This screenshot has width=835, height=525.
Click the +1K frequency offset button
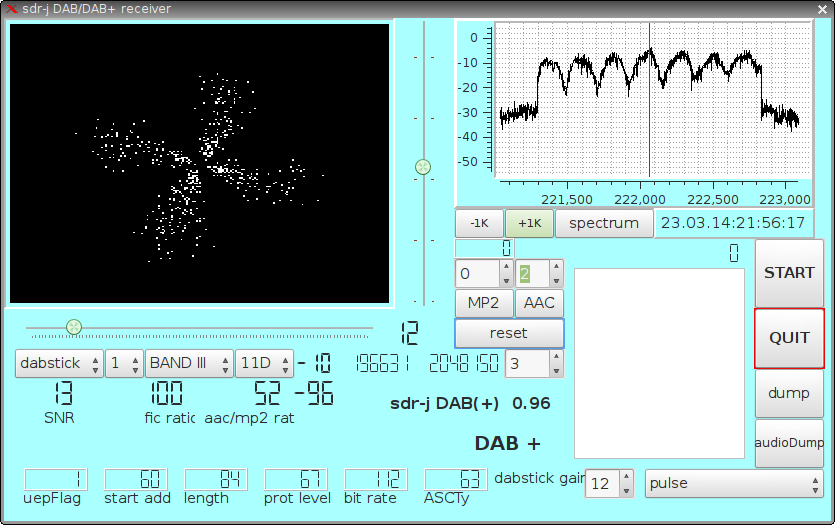coord(530,224)
